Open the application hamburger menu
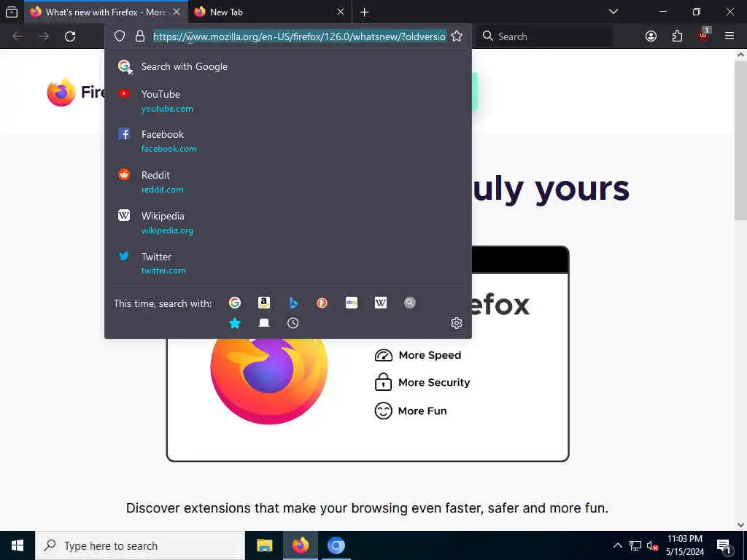 [x=729, y=36]
